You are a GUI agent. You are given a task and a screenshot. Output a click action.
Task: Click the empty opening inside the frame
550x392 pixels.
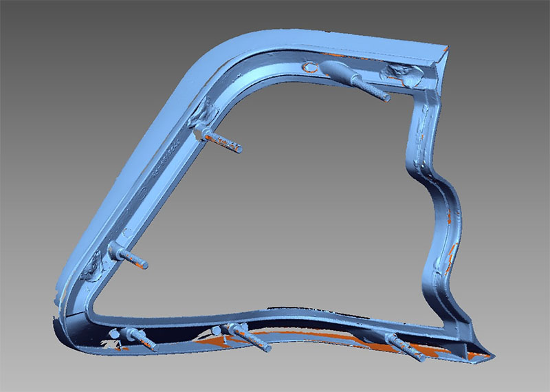pos(296,206)
